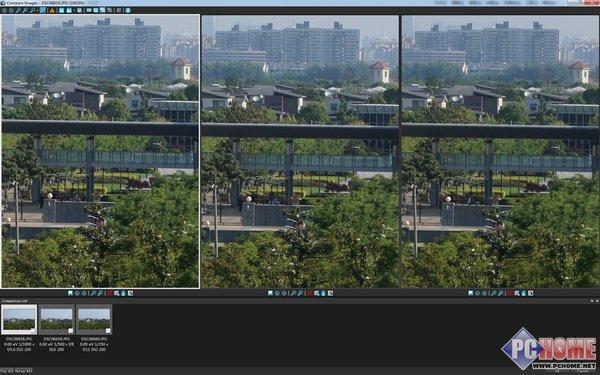Open the dropdown arrow beside the top toolbar's third magnifier
The image size is (600, 375).
[37, 11]
